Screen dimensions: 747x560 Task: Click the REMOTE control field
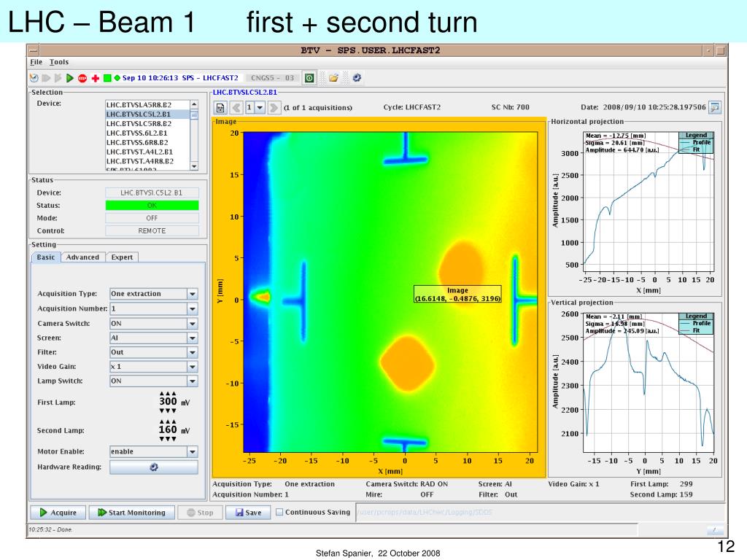152,230
